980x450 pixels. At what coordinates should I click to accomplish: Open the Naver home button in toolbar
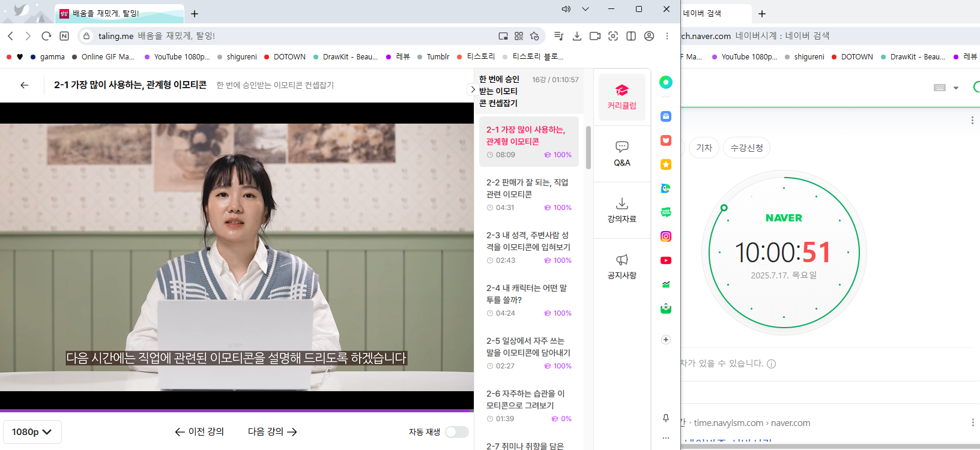[x=64, y=36]
